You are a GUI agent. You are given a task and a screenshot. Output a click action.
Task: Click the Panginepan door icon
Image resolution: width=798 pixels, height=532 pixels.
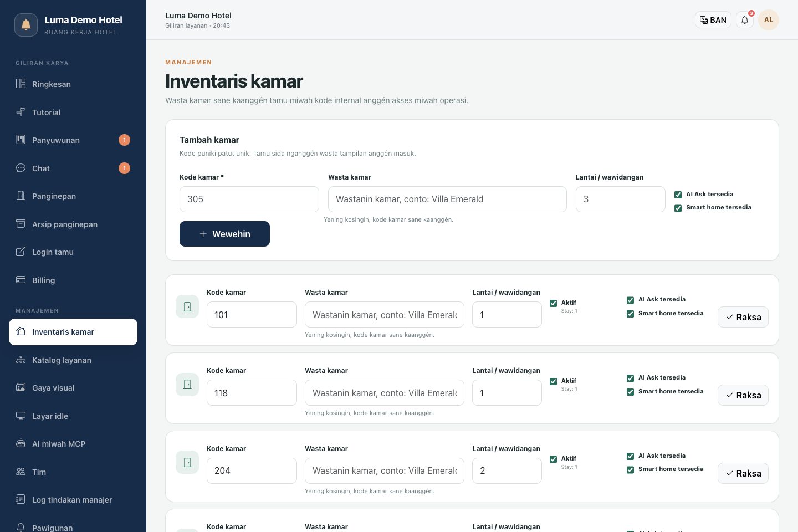[x=21, y=196]
